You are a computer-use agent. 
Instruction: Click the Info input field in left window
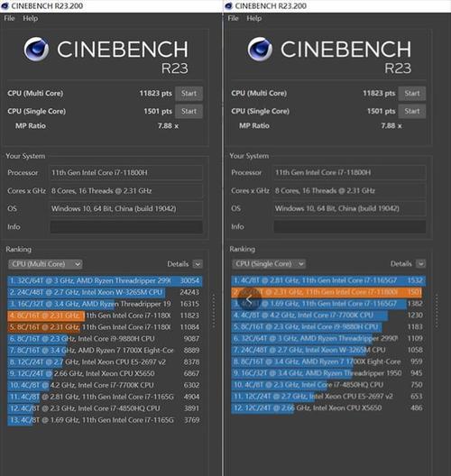tap(126, 227)
